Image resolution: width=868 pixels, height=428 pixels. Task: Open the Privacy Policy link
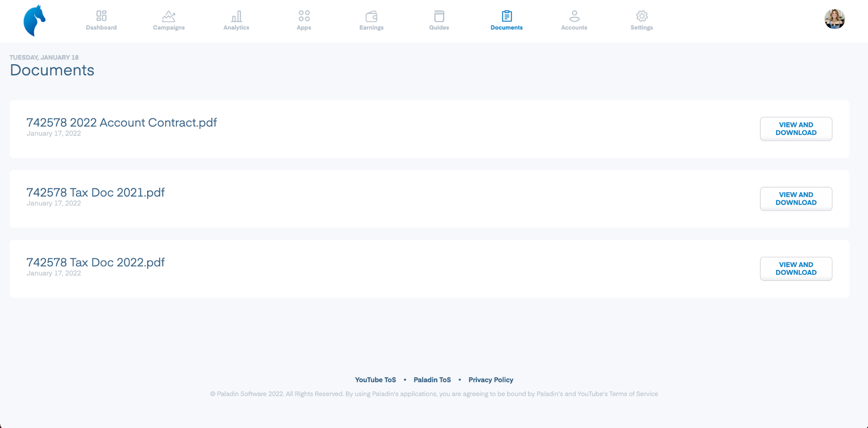(x=491, y=380)
